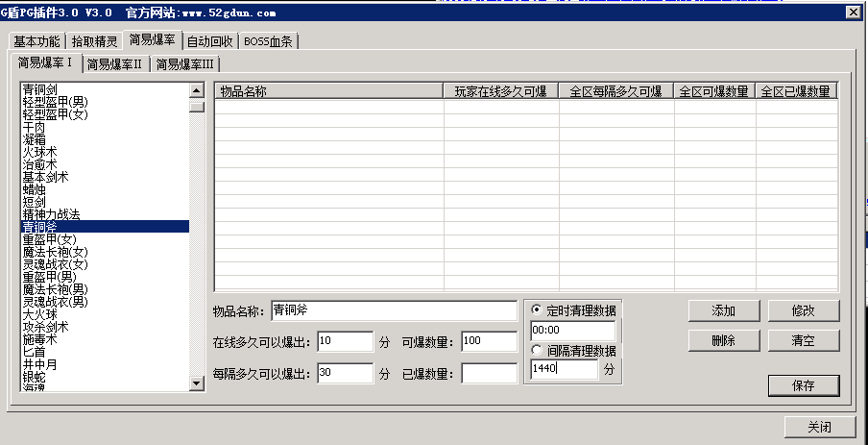
Task: Click the item list scroll-up arrow
Action: click(197, 90)
